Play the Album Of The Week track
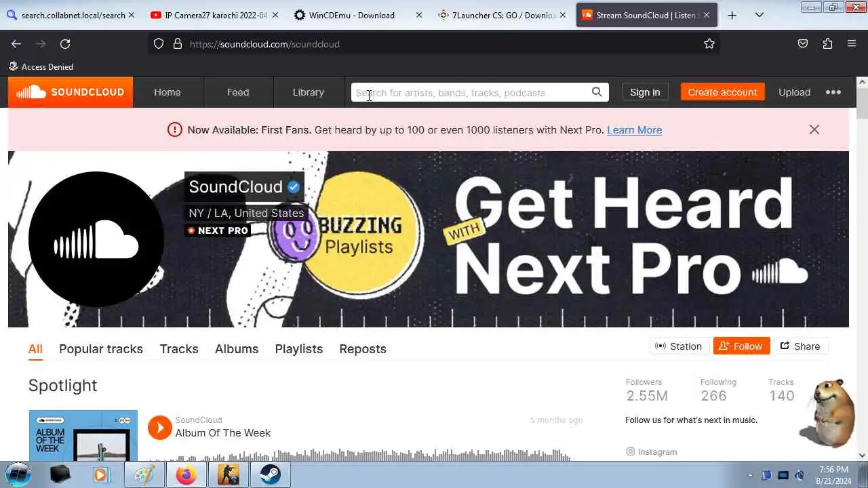This screenshot has height=488, width=868. (160, 428)
